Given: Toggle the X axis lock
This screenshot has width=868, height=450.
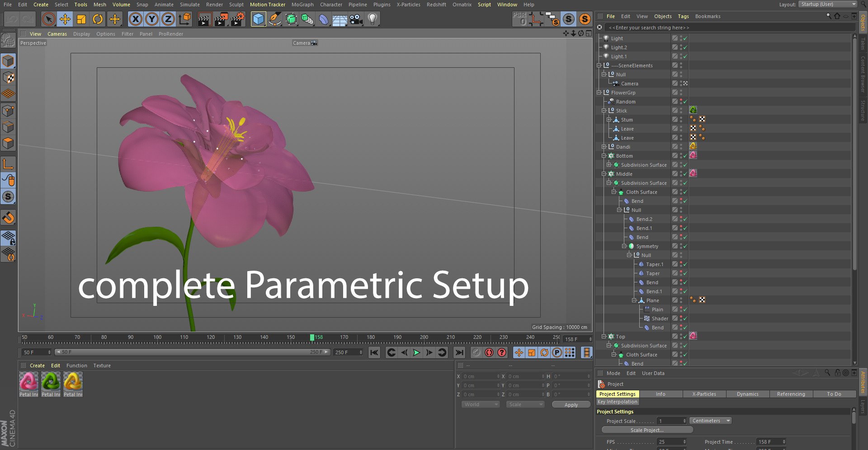Looking at the screenshot, I should [x=135, y=19].
